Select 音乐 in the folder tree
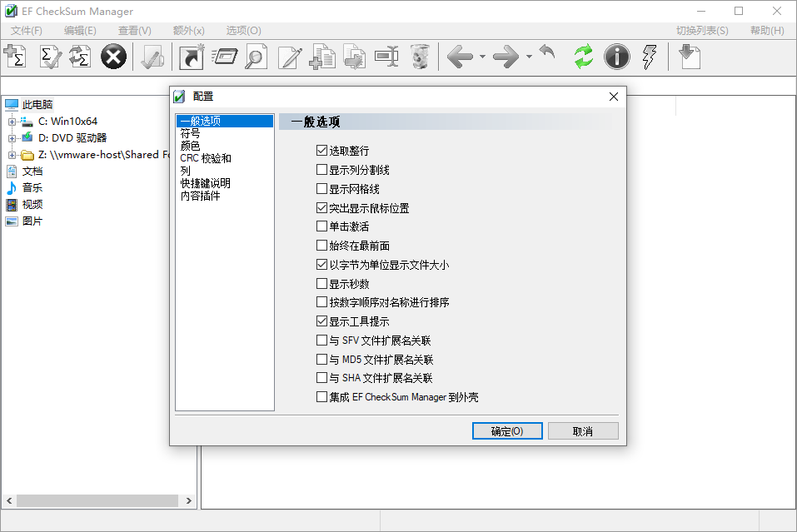 (x=32, y=188)
